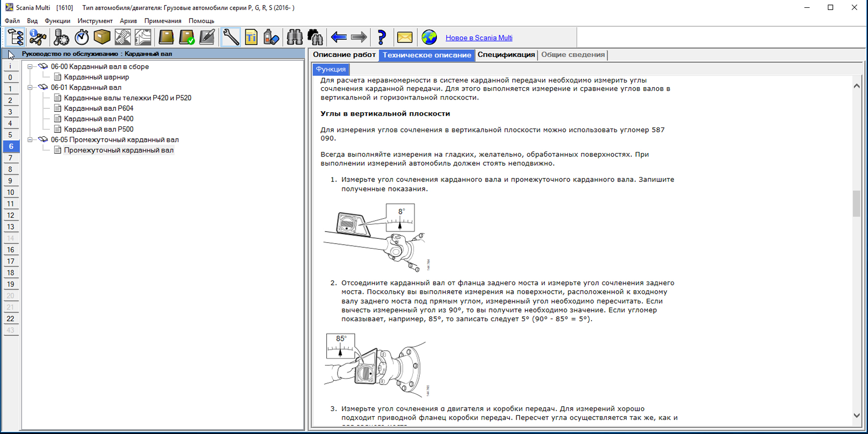Click the oil bottle and filter icon
Viewport: 868px width, 434px height.
click(271, 37)
